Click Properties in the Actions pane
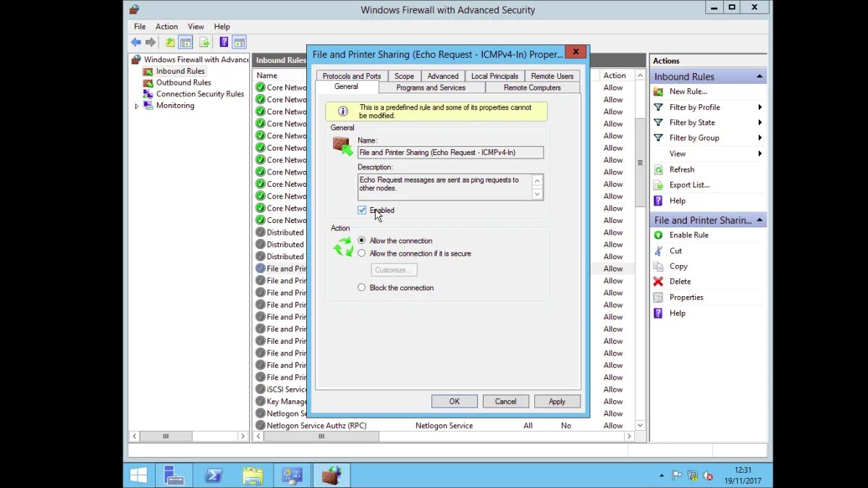868x488 pixels. pyautogui.click(x=686, y=298)
